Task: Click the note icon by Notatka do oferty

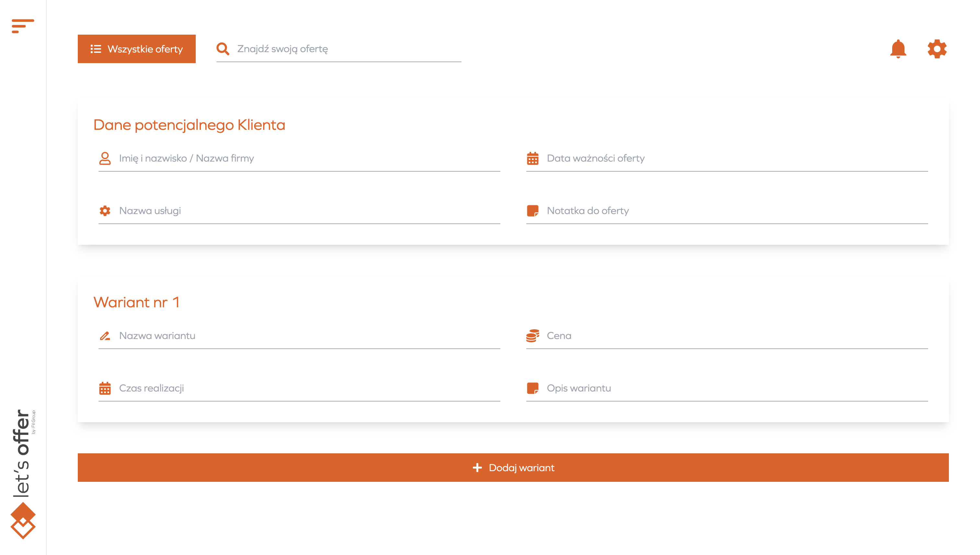Action: click(532, 211)
